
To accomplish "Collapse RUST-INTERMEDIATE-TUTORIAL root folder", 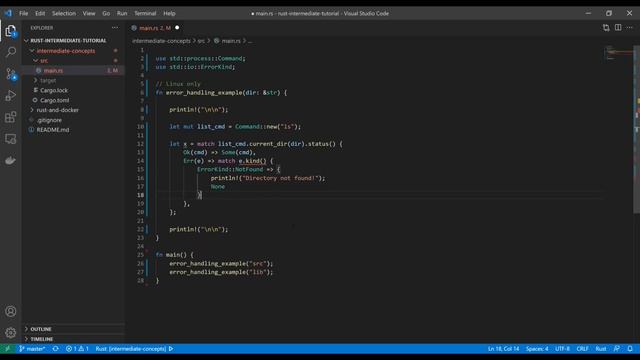I will pyautogui.click(x=68, y=41).
